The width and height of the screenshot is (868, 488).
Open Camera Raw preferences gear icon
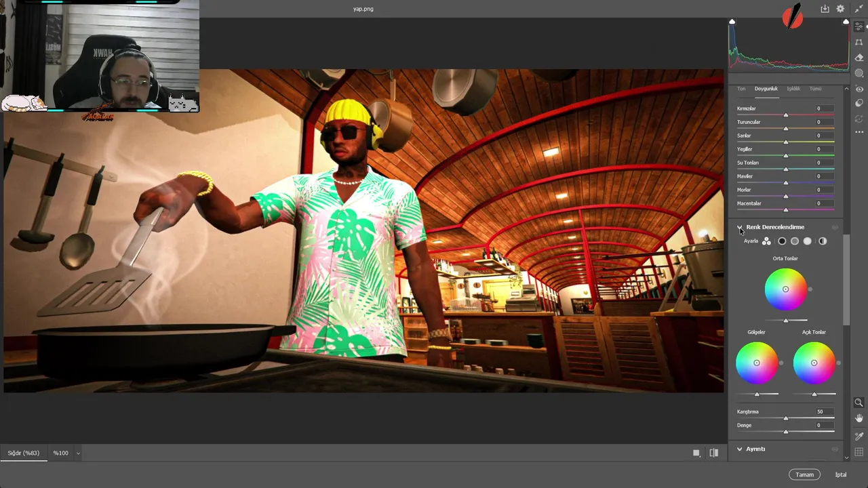(x=840, y=9)
